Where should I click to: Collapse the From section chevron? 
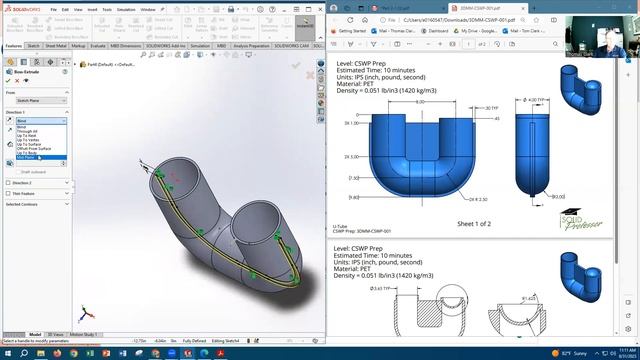pos(67,93)
